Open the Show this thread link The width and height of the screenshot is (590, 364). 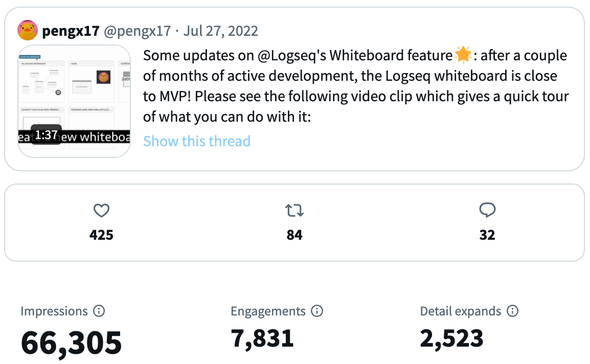pos(197,141)
